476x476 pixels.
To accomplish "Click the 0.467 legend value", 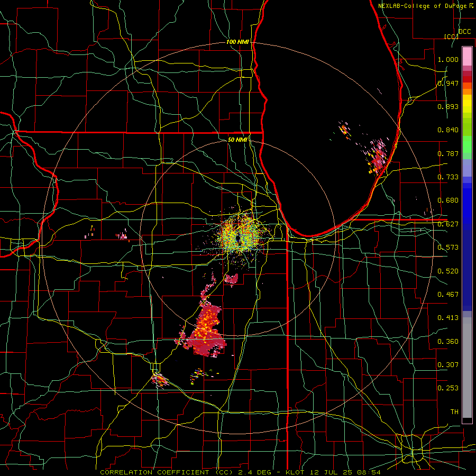I will point(448,295).
